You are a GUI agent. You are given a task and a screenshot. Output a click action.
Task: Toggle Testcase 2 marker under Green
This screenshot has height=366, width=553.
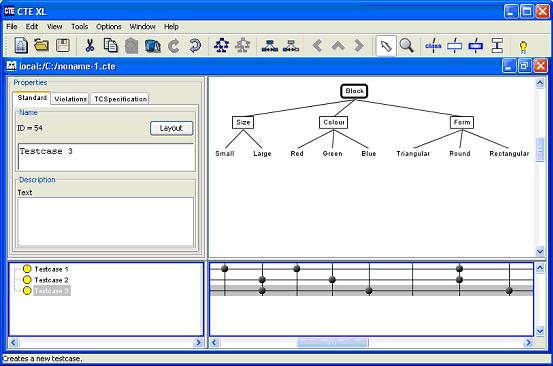(x=332, y=280)
